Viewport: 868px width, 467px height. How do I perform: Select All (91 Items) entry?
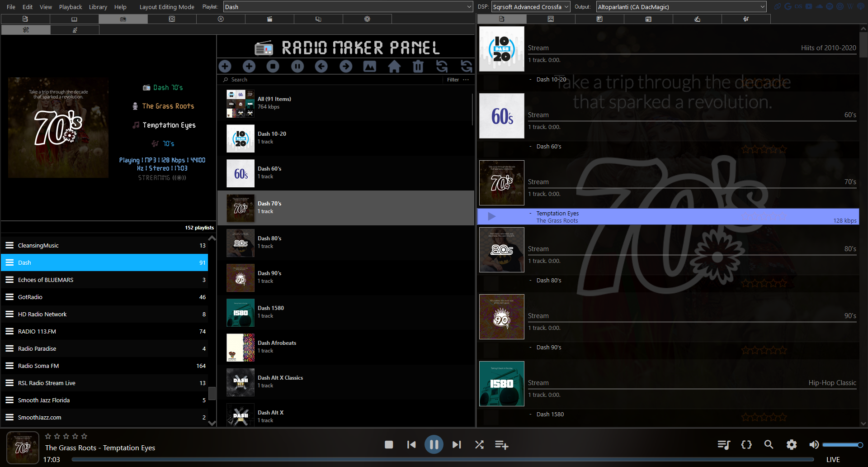coord(346,103)
